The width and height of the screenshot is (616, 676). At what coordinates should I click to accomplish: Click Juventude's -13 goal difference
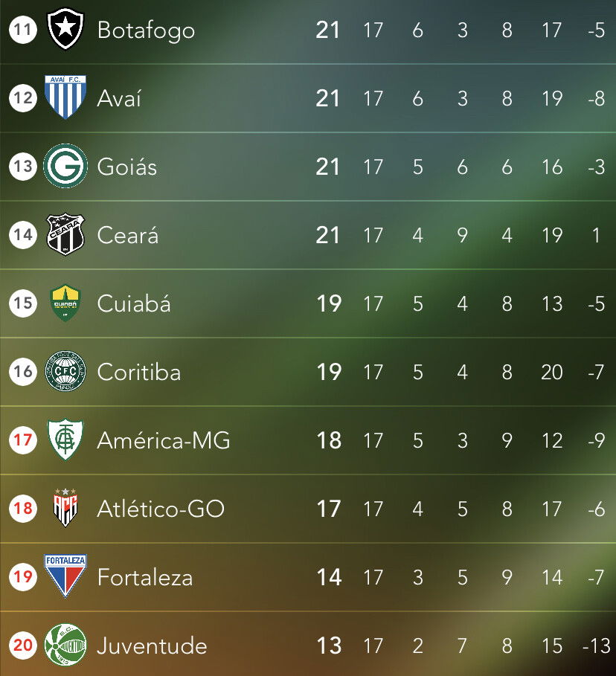pos(597,646)
